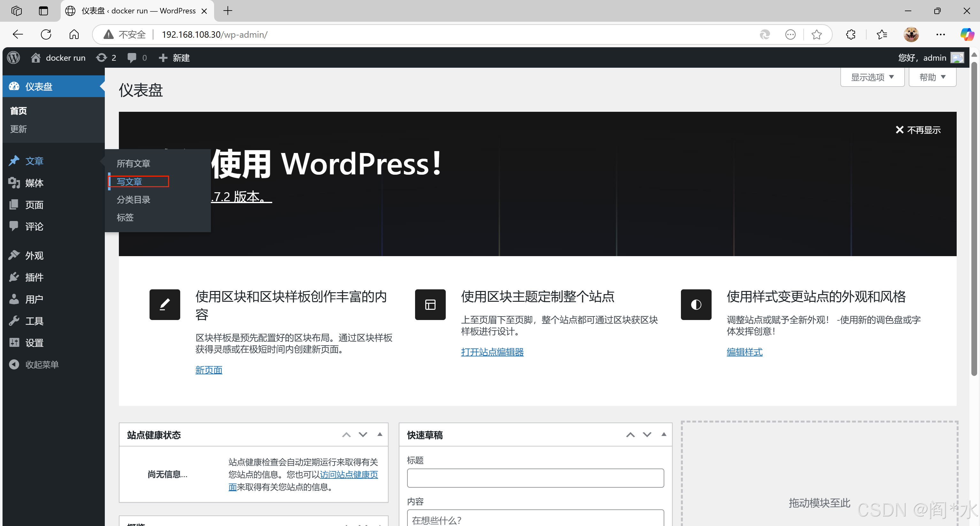This screenshot has height=526, width=980.
Task: Open the updates icon showing 2
Action: 106,57
